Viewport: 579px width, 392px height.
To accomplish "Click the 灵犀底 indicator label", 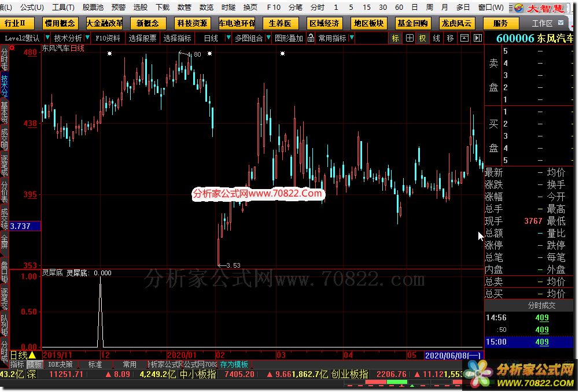I will pos(53,273).
